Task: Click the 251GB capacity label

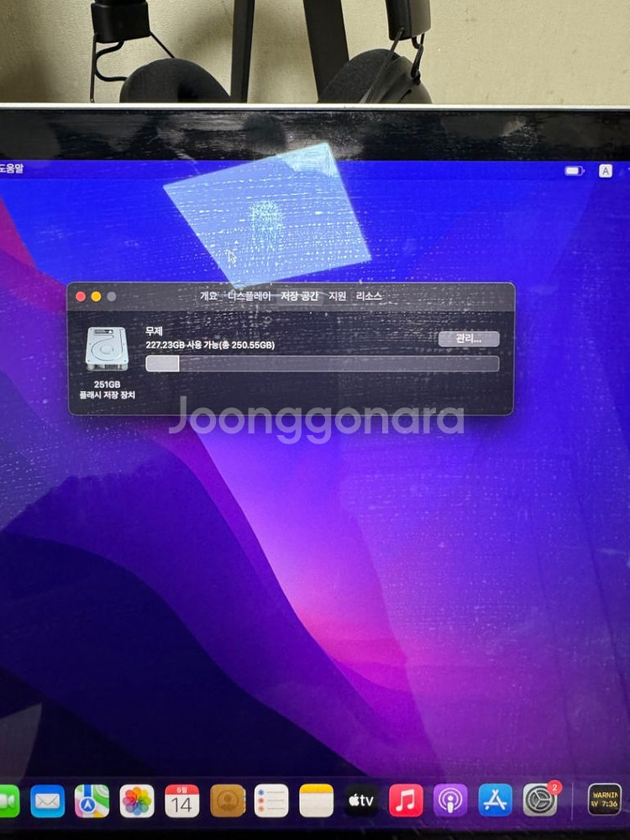Action: click(108, 385)
